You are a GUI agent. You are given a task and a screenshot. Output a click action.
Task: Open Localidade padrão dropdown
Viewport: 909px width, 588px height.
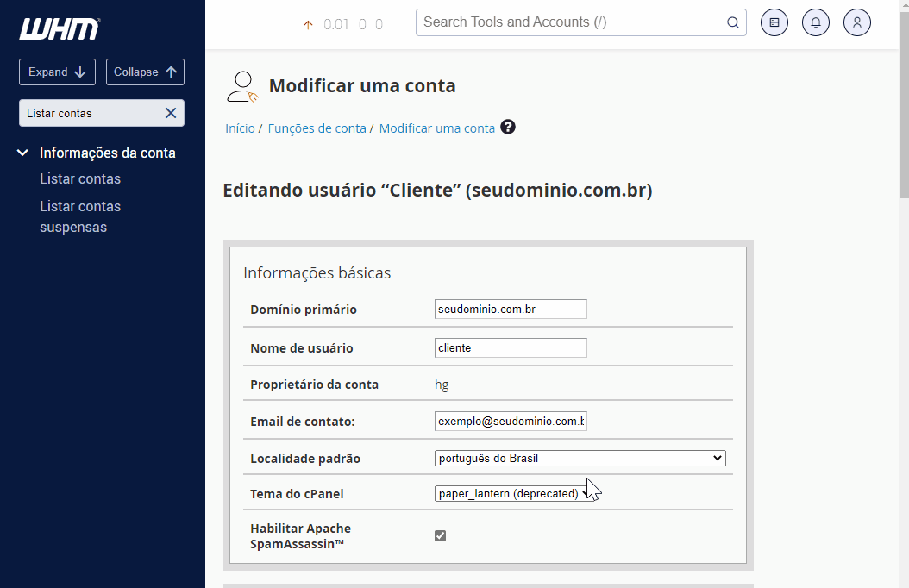tap(580, 458)
